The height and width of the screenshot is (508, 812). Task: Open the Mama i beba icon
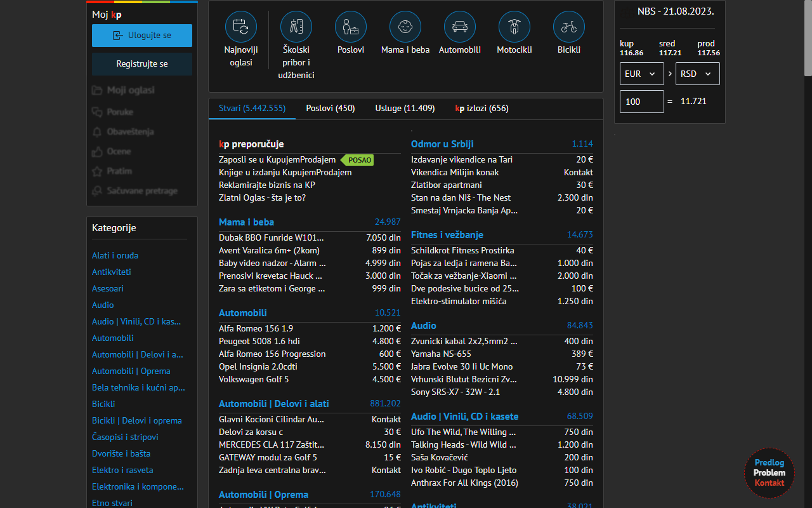405,27
